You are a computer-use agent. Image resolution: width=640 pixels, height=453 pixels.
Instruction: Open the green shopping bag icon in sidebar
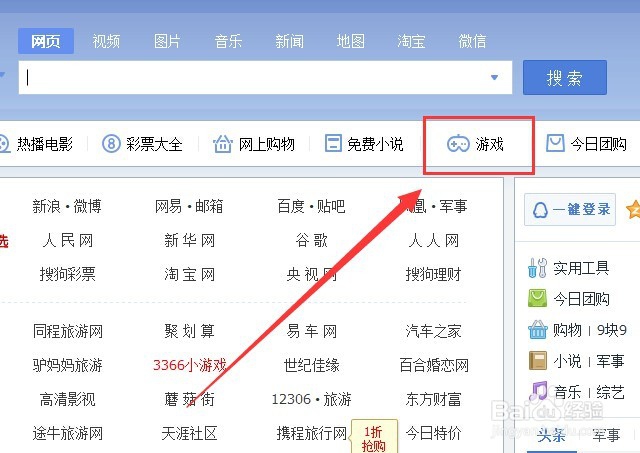pyautogui.click(x=537, y=298)
